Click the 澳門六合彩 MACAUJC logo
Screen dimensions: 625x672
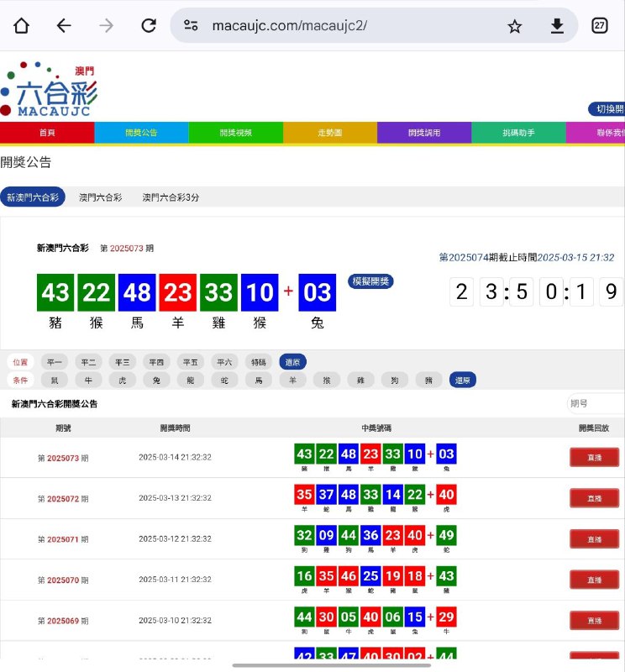[50, 89]
